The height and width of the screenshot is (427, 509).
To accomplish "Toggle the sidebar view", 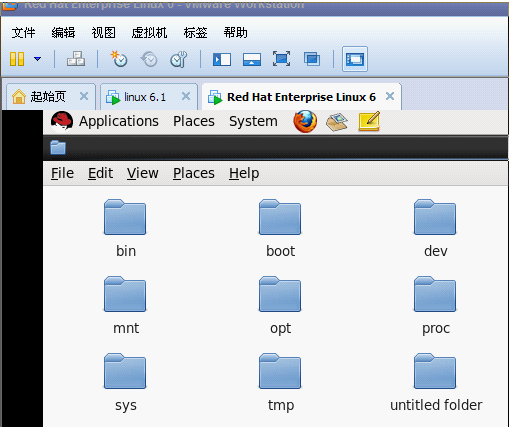I will [x=222, y=60].
